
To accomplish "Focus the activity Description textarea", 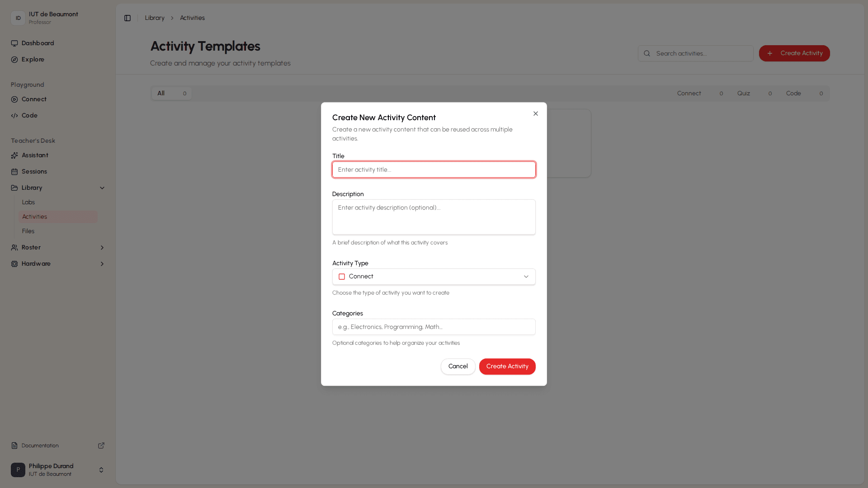I will coord(434,217).
